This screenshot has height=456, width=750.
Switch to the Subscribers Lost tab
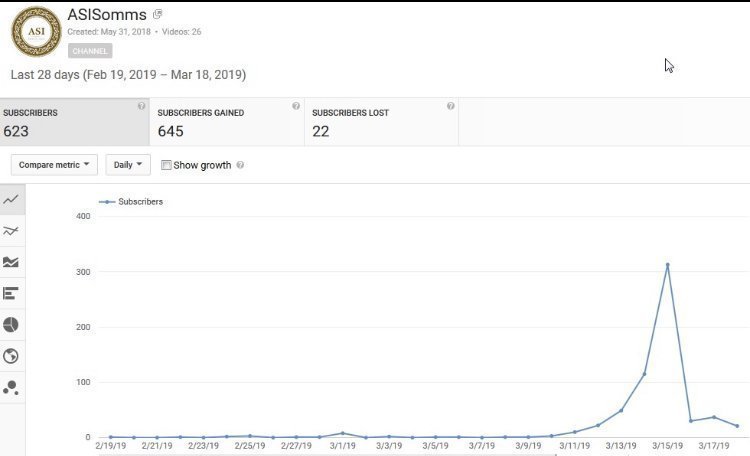(381, 122)
